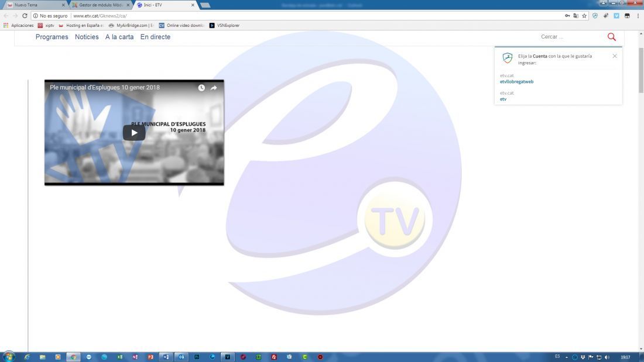Switch to Outlook in the taskbar

[181, 357]
